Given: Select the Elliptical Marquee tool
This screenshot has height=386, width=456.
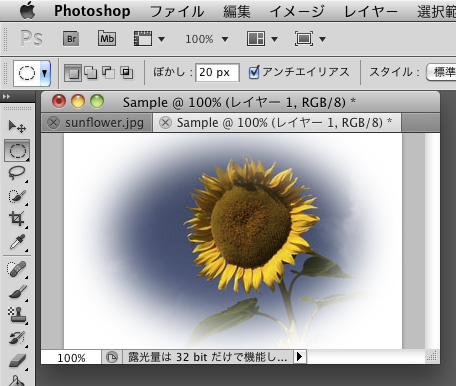Looking at the screenshot, I should 17,150.
